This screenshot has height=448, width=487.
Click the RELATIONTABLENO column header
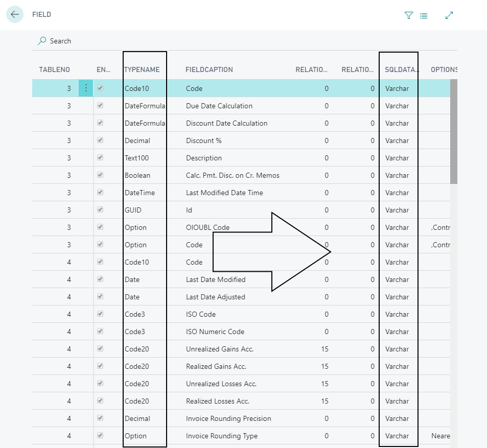click(312, 69)
